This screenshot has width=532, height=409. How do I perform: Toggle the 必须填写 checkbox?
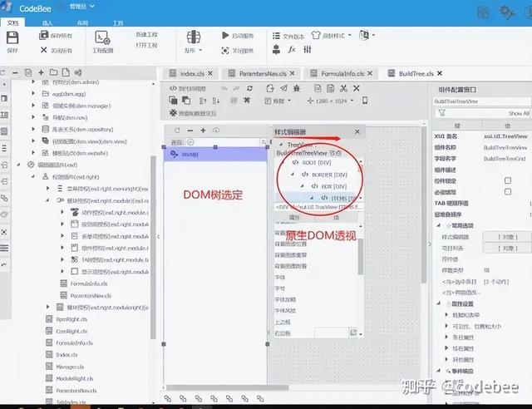(508, 192)
